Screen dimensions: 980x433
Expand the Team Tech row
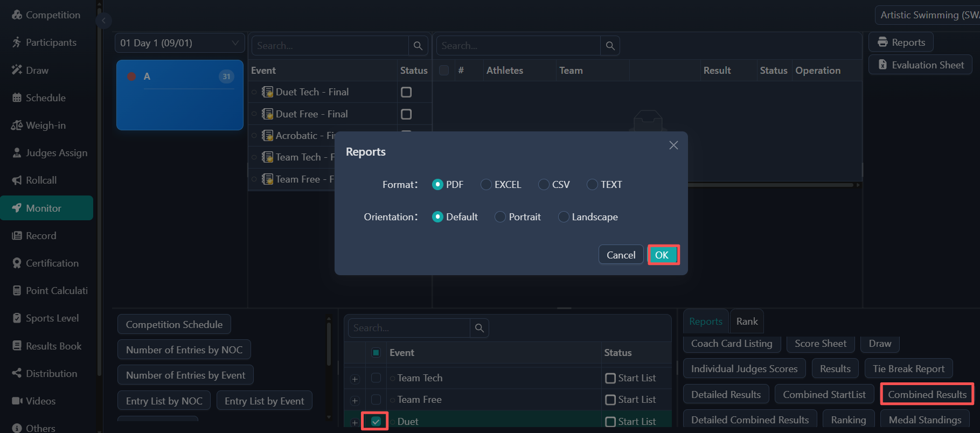click(x=355, y=379)
